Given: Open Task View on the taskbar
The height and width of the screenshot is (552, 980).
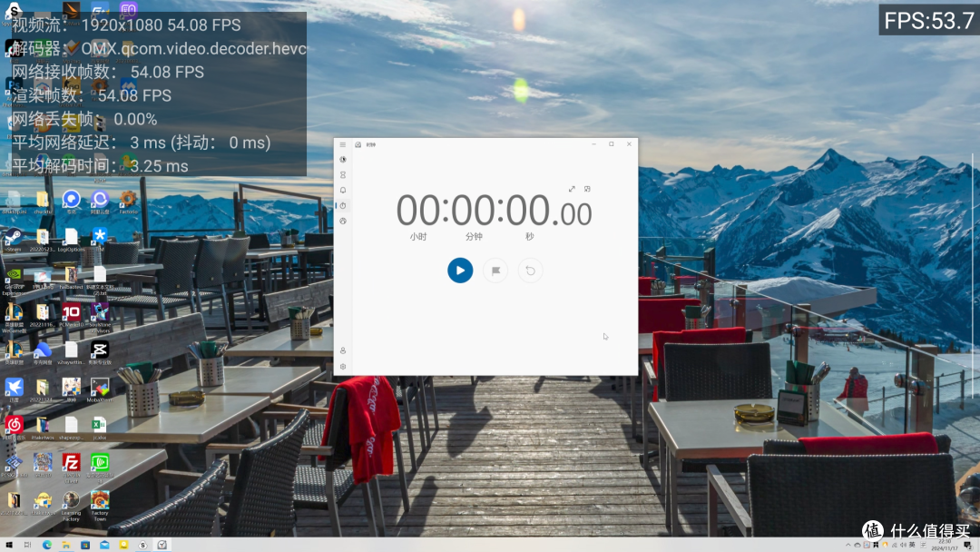Looking at the screenshot, I should click(27, 545).
